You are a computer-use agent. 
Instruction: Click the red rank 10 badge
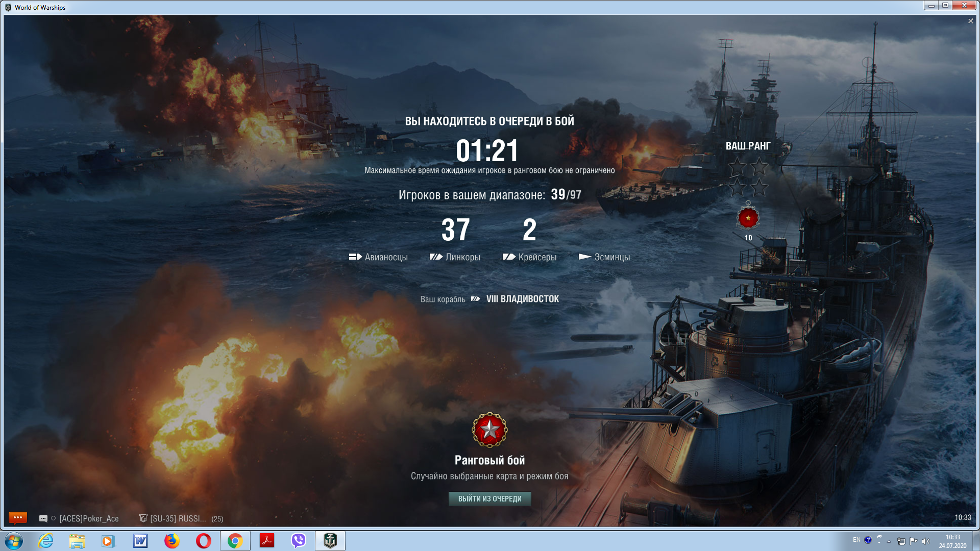pyautogui.click(x=748, y=218)
